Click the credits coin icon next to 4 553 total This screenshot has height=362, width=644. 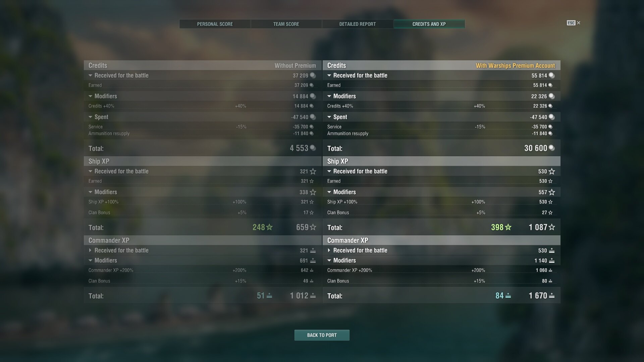313,148
